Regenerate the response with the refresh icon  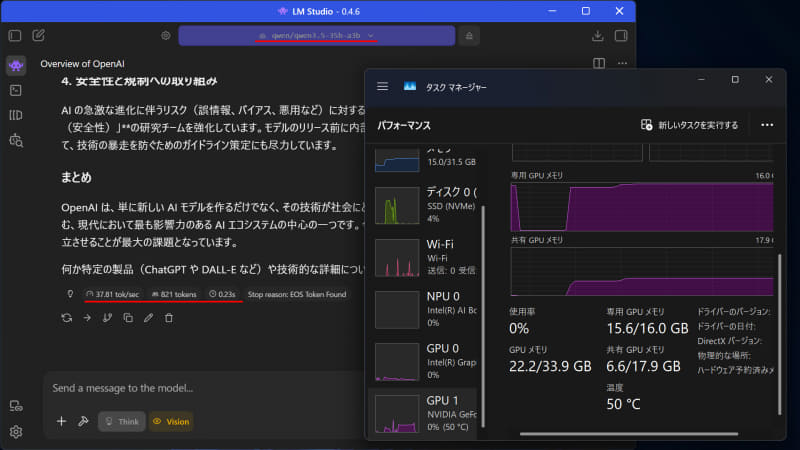pyautogui.click(x=67, y=318)
